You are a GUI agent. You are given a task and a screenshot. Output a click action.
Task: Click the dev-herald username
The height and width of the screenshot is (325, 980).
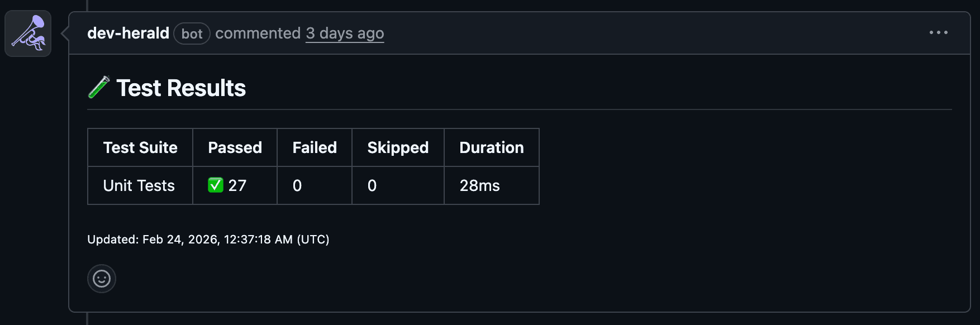pyautogui.click(x=128, y=33)
